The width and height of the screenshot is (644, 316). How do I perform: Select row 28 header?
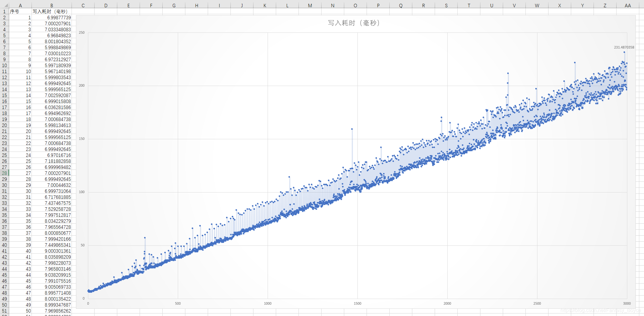4,173
